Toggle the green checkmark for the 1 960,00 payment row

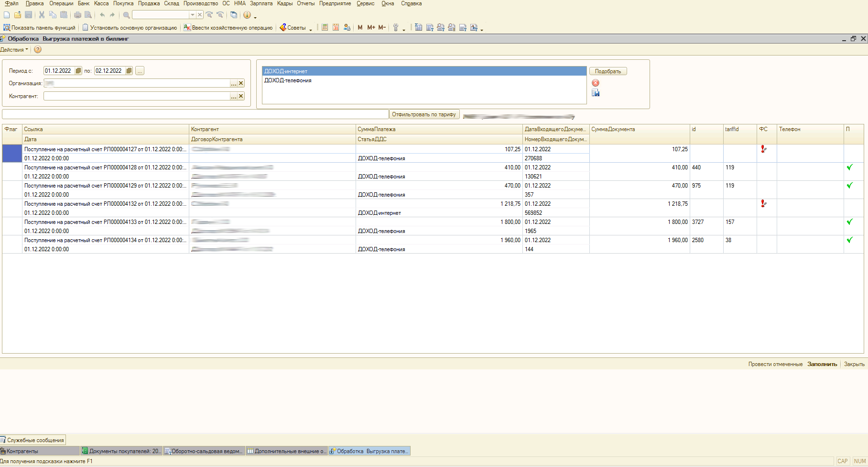(849, 240)
